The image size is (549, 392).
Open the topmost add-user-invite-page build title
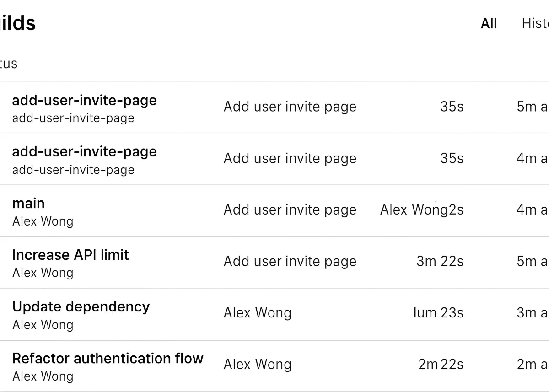coord(84,100)
